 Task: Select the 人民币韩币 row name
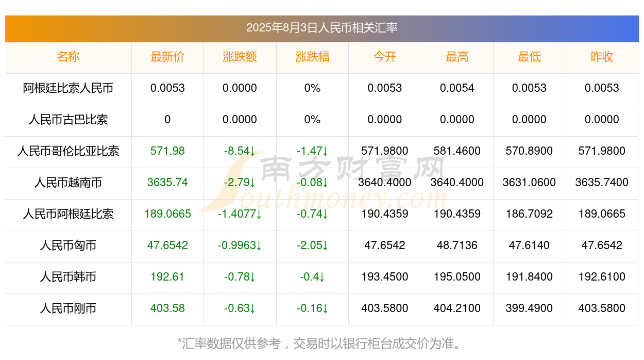[x=68, y=277]
